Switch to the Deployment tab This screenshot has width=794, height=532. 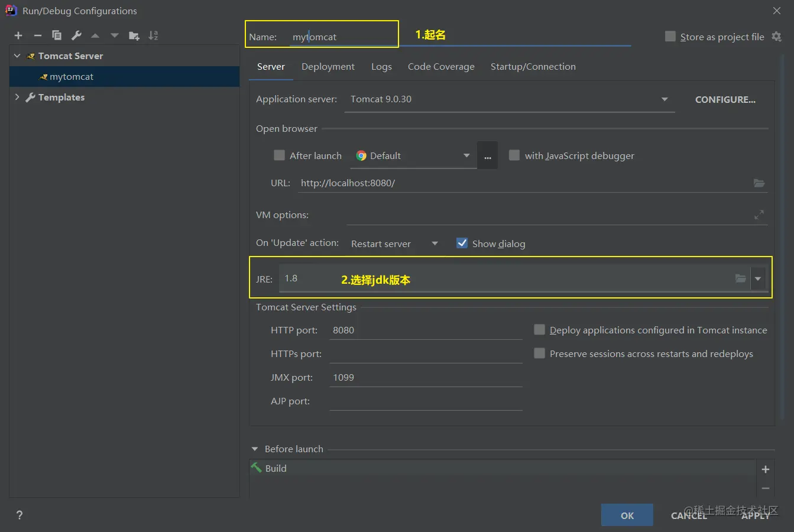tap(328, 67)
